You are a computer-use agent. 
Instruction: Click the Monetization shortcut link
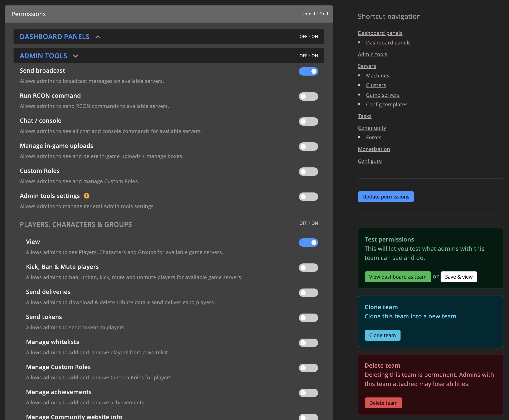pos(374,149)
